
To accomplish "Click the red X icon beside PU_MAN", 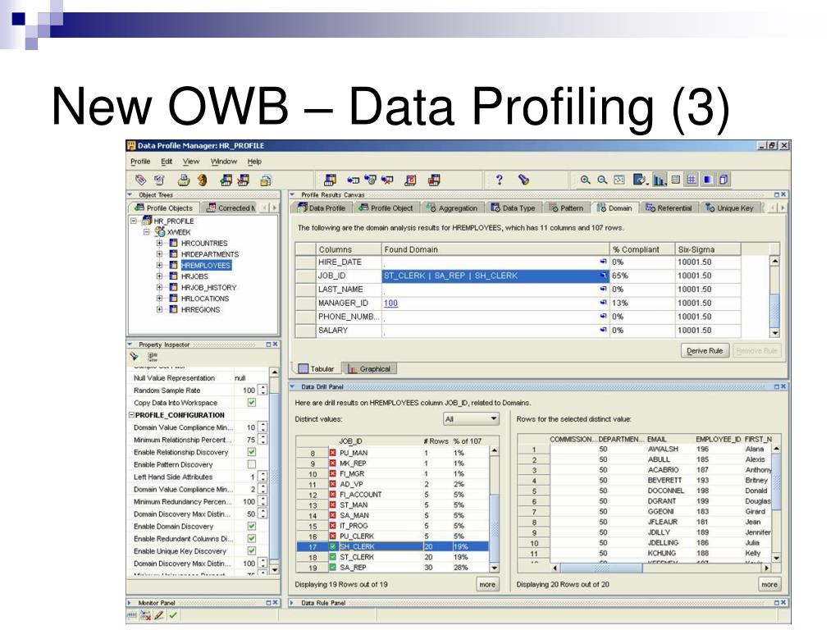I will coord(333,453).
